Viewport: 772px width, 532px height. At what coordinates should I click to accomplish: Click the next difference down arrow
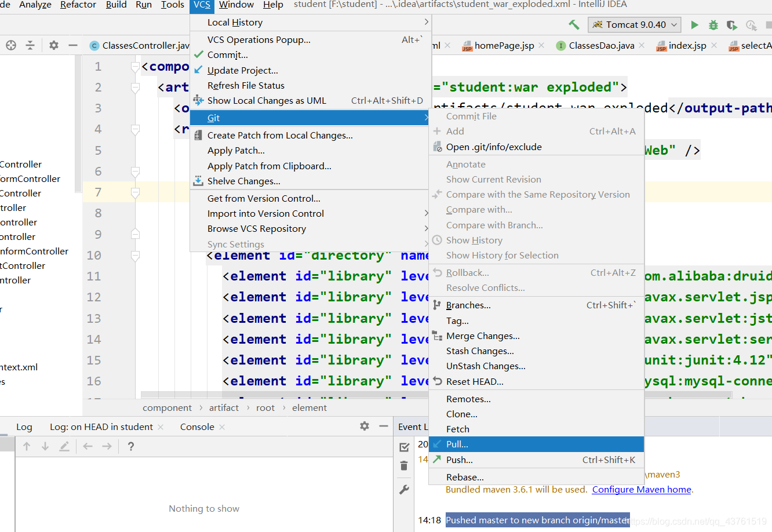[x=45, y=446]
